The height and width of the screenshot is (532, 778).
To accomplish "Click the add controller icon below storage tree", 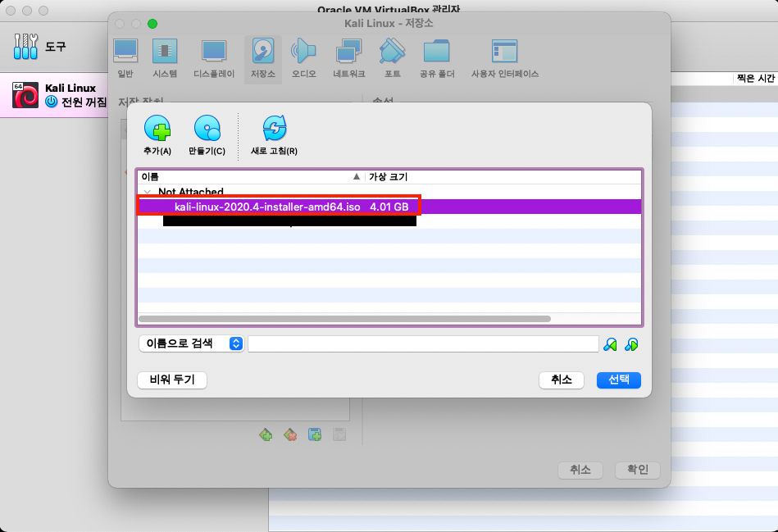I will click(x=266, y=435).
